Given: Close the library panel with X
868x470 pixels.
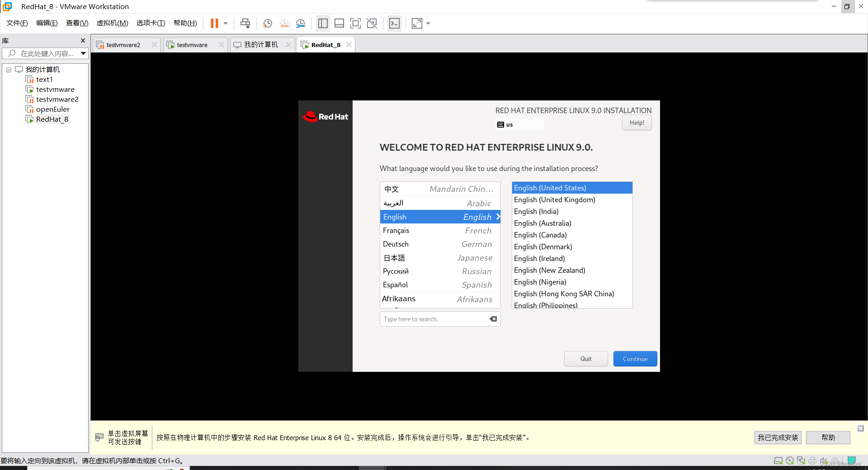Looking at the screenshot, I should click(x=83, y=40).
